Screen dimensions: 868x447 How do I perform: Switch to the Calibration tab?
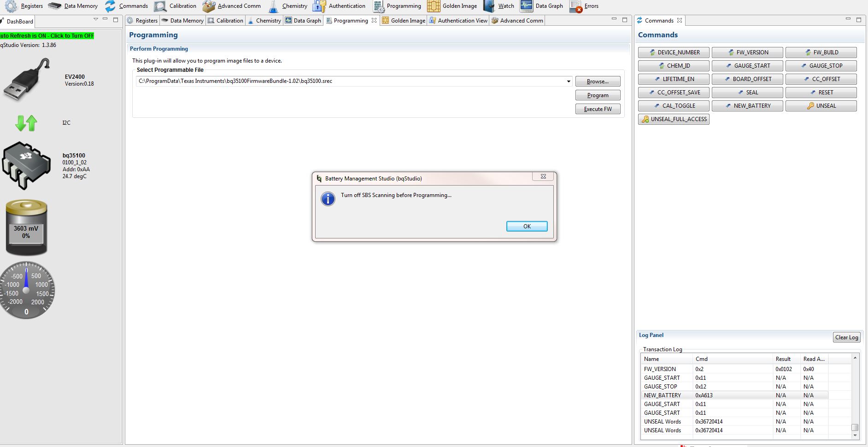tap(225, 21)
